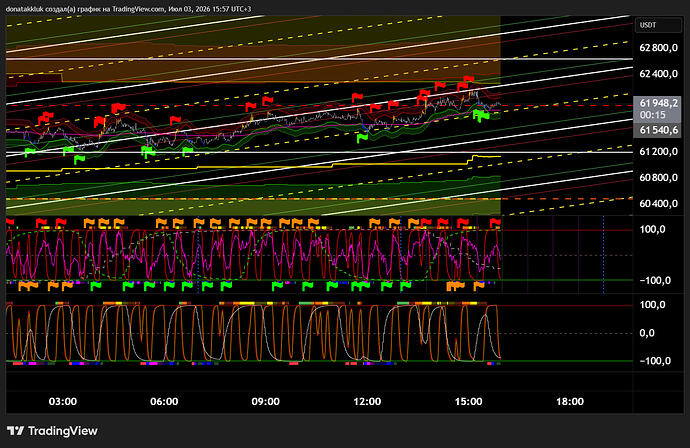Click the blue dashed vertical line in the oscillator pane
The image size is (690, 448).
tap(603, 254)
